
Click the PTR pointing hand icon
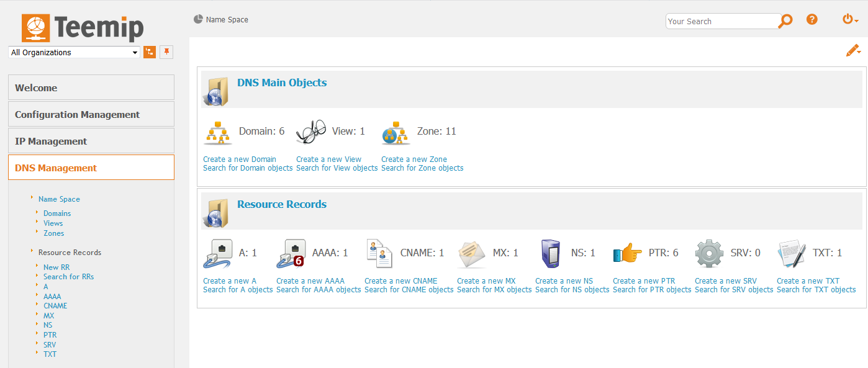point(627,254)
